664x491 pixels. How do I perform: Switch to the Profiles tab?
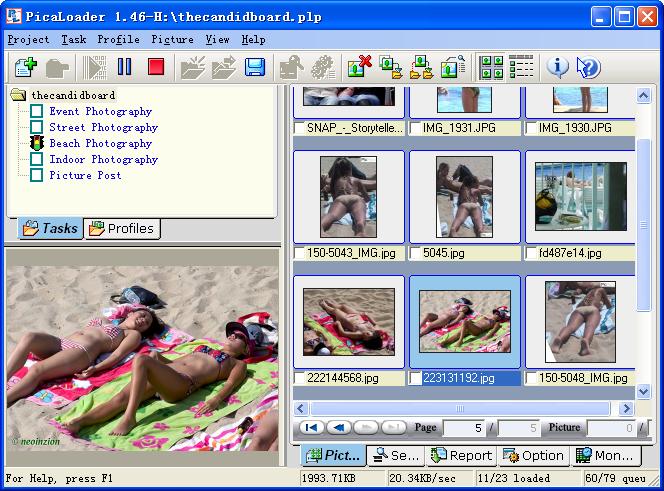[122, 229]
